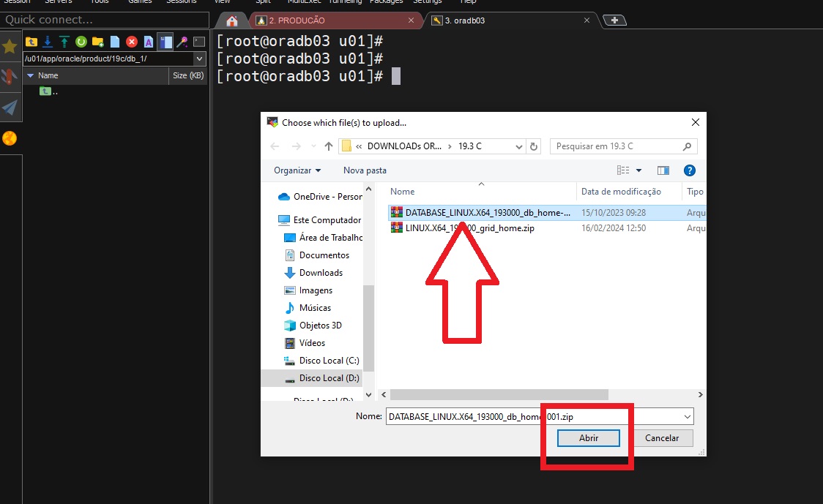Toggle the highlighted panel icon in SFTP toolbar
The image size is (823, 504).
(165, 42)
